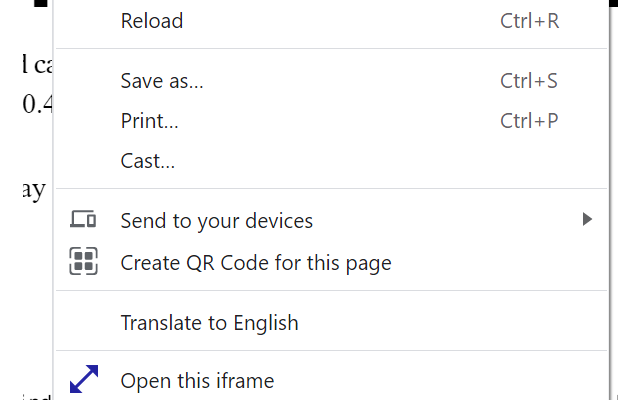Open the Print... option
The width and height of the screenshot is (640, 400).
[x=149, y=121]
